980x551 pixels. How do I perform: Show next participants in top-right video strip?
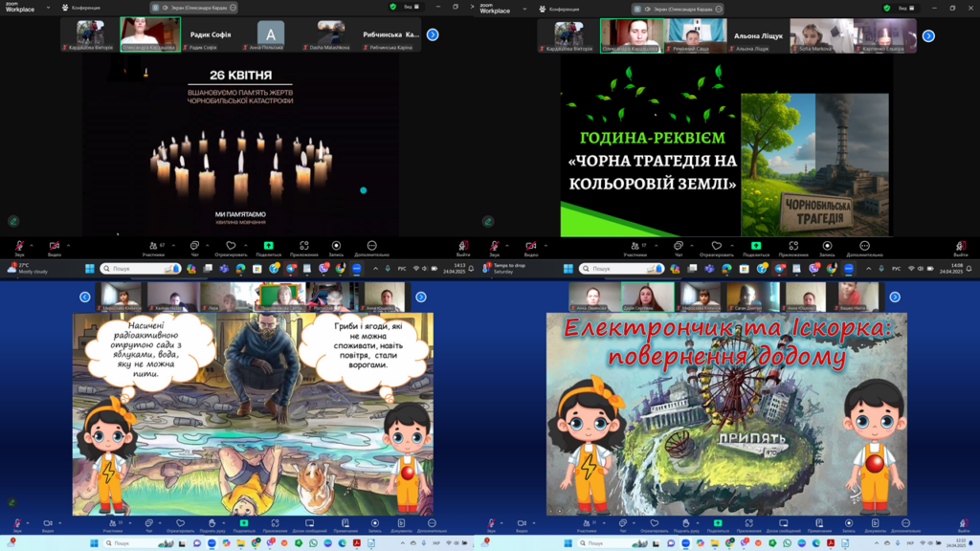click(x=928, y=35)
